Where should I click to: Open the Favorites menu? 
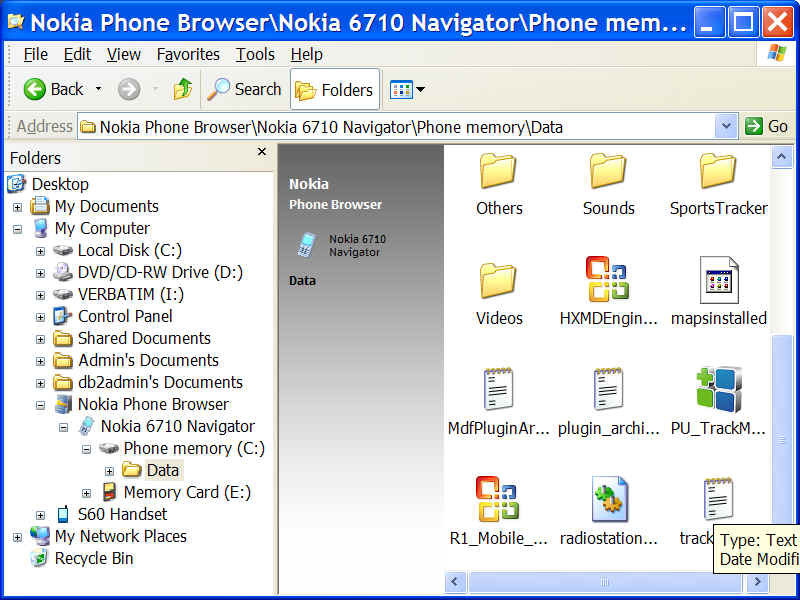pyautogui.click(x=188, y=54)
